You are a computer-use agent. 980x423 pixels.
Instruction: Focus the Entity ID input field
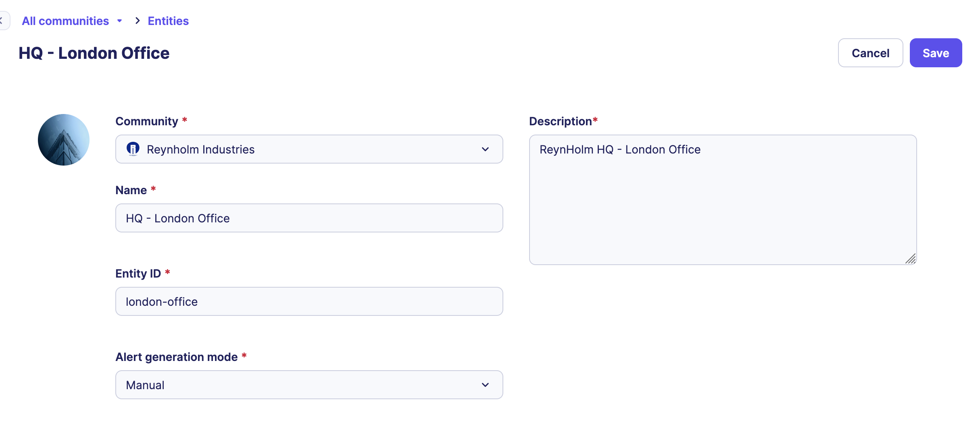coord(309,301)
